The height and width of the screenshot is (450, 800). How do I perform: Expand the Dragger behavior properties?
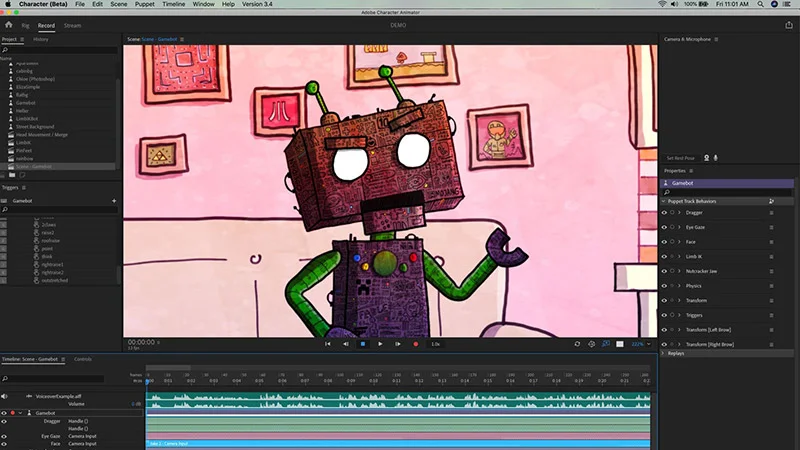[x=679, y=213]
